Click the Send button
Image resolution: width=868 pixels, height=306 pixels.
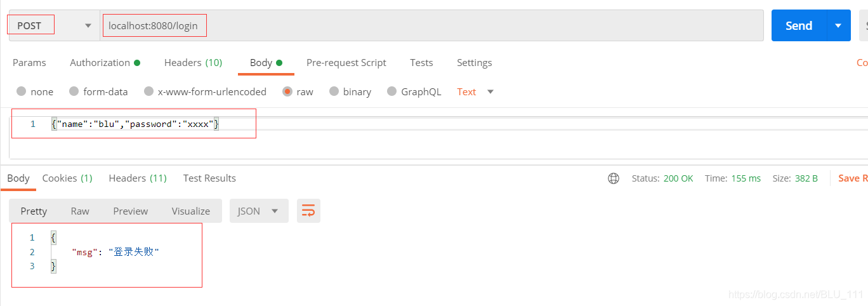799,25
